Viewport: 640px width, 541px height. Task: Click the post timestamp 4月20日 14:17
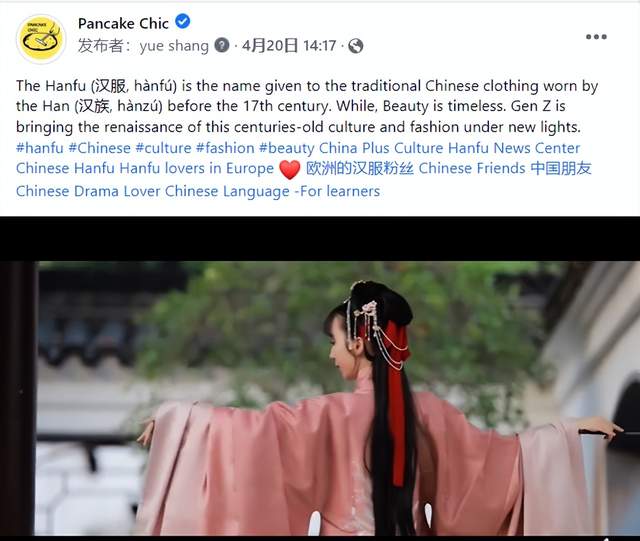coord(289,45)
